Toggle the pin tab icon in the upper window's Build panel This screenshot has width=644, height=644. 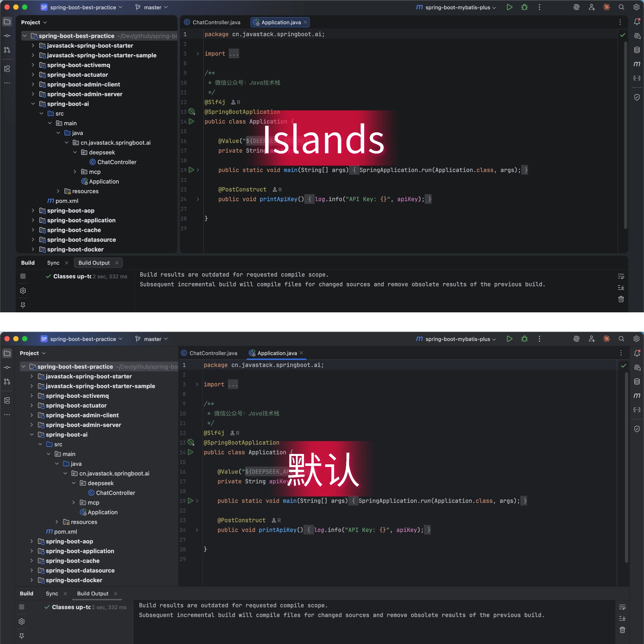(23, 305)
